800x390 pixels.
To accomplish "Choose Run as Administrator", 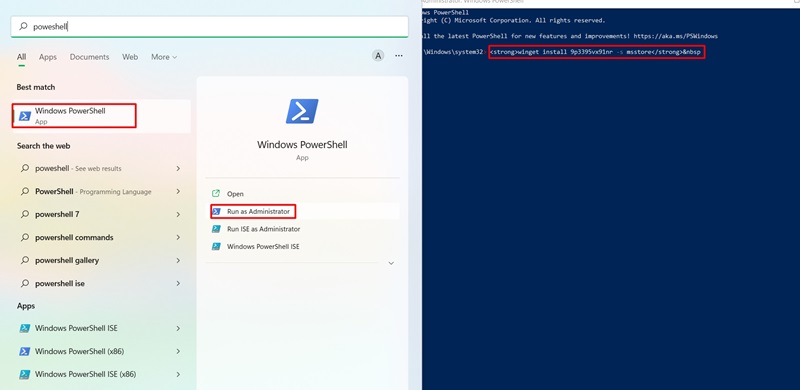I will tap(302, 211).
